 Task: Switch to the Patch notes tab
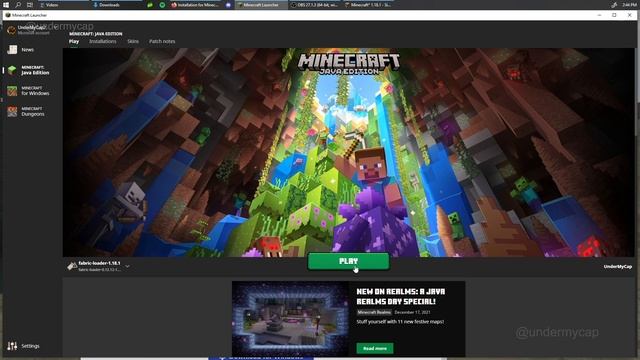162,41
